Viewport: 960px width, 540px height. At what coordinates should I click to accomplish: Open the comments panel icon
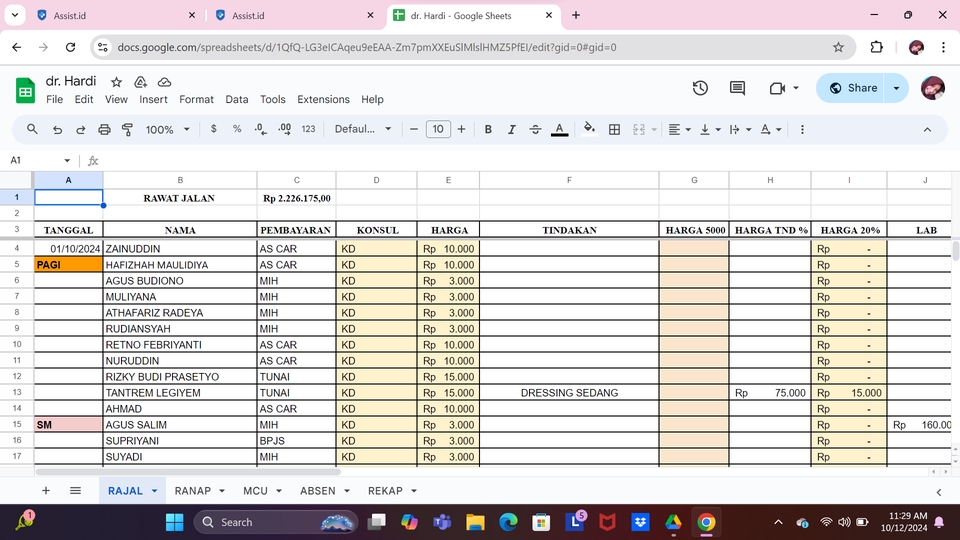click(737, 88)
